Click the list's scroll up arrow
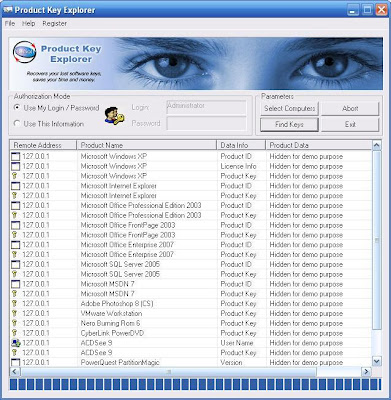The image size is (391, 400). coord(376,145)
